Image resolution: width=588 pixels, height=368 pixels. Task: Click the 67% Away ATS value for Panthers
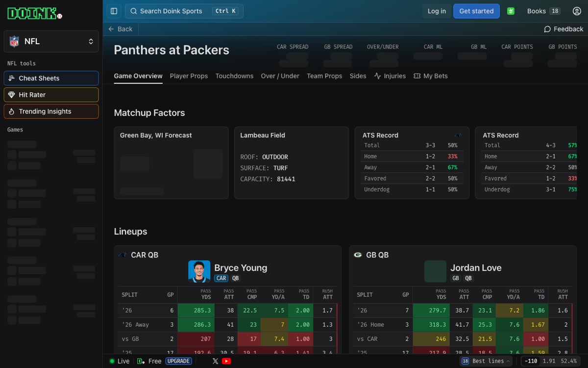point(452,167)
